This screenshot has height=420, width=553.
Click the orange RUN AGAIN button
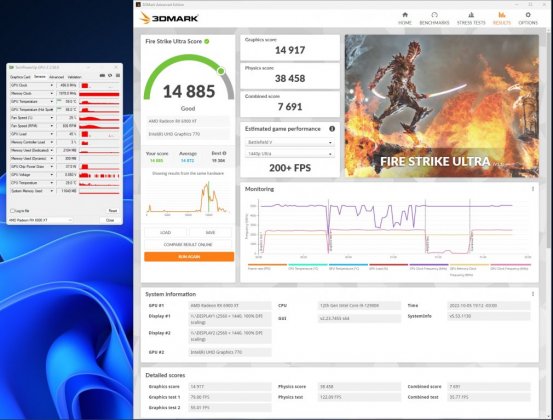[x=189, y=257]
